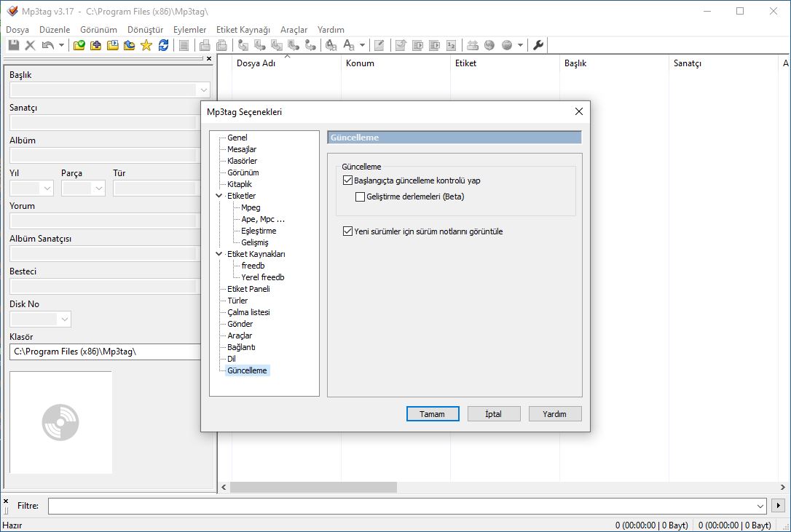Open the Dosya menu
791x532 pixels.
pyautogui.click(x=17, y=30)
